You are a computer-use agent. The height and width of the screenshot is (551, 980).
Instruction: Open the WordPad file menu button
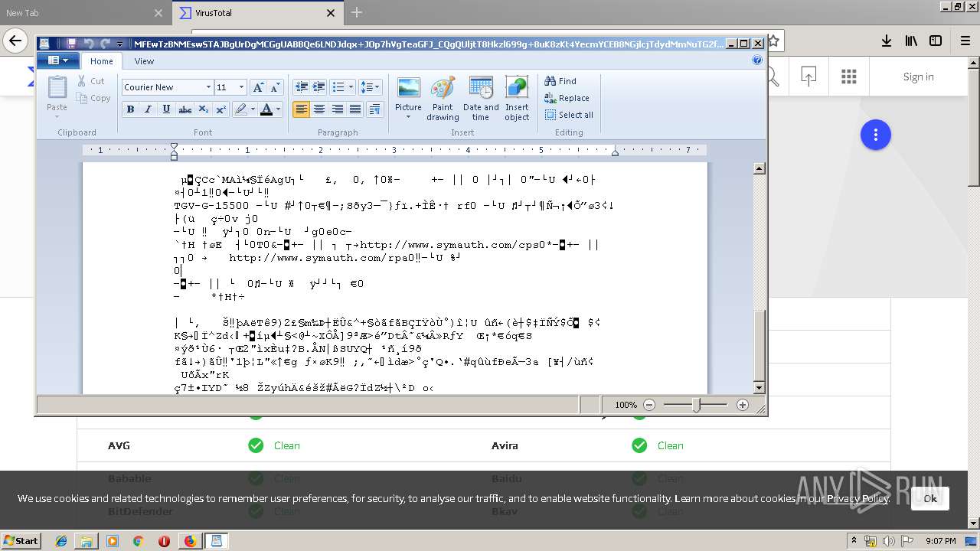click(x=58, y=60)
